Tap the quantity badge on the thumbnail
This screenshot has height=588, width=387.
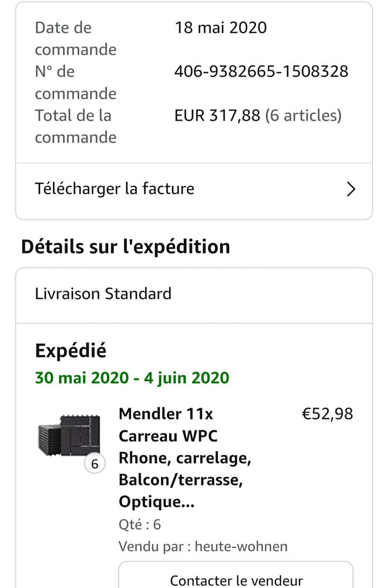pyautogui.click(x=94, y=464)
